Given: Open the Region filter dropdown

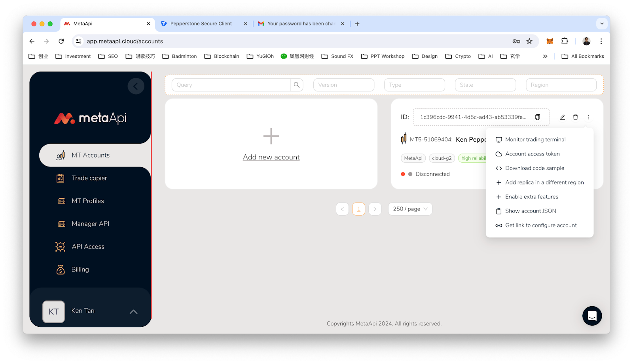Looking at the screenshot, I should coord(561,85).
